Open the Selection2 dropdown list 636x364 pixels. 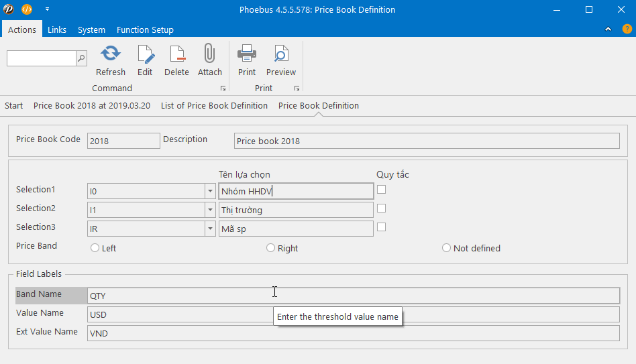point(209,210)
